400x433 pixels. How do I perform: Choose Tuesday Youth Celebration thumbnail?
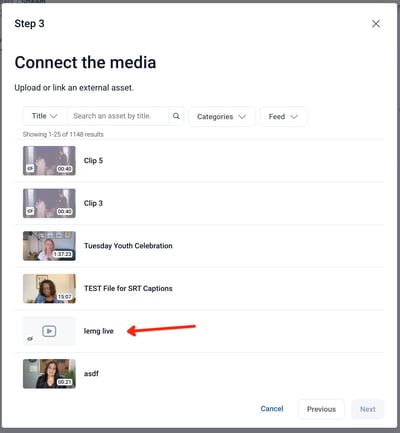tap(49, 246)
